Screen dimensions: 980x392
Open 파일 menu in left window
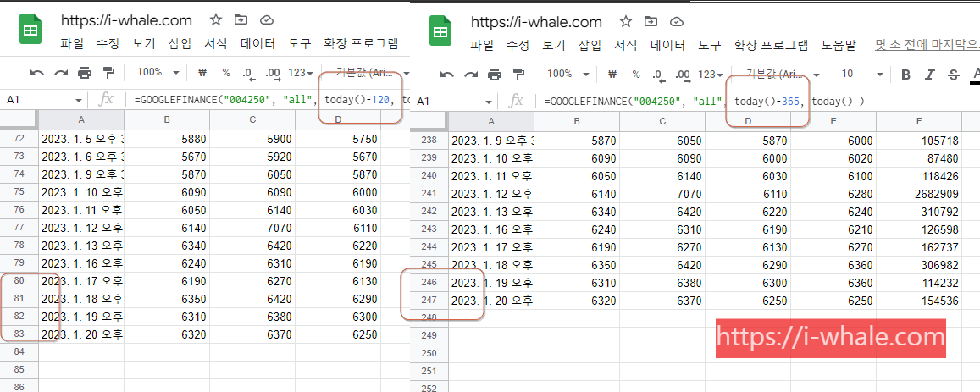pyautogui.click(x=73, y=44)
